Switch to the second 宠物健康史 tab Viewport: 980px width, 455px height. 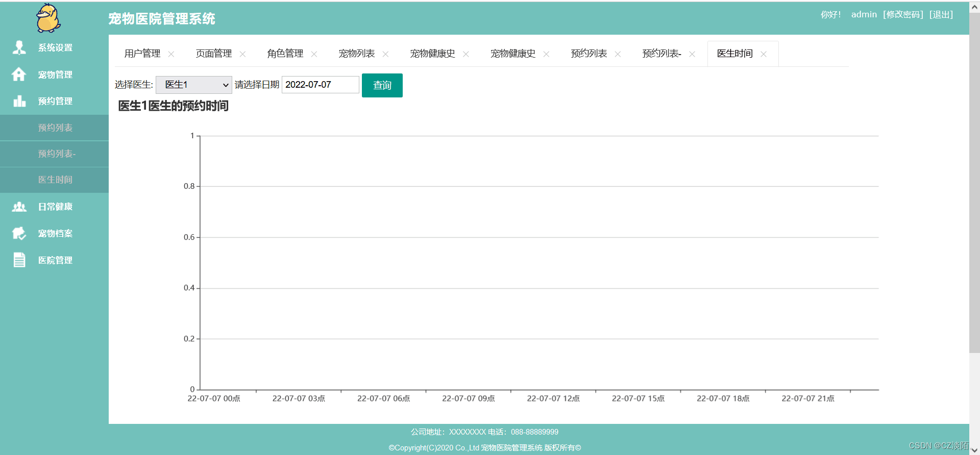[x=513, y=54]
